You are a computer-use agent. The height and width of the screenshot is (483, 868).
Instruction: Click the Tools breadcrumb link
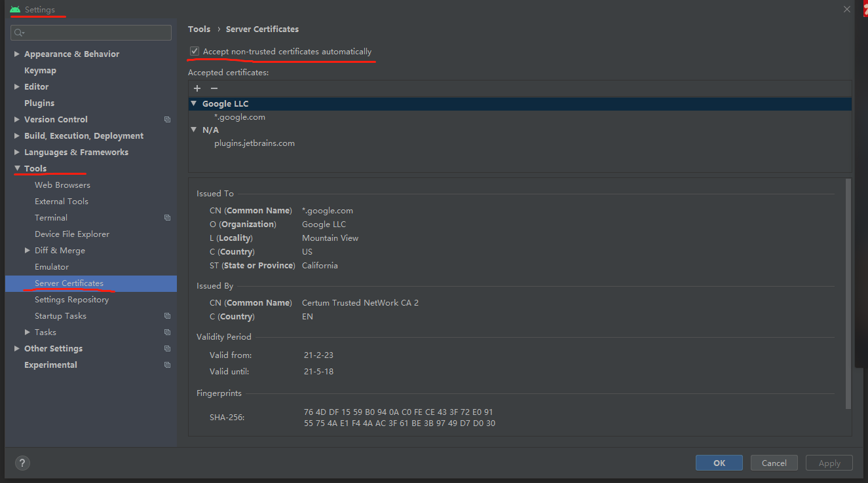tap(199, 29)
